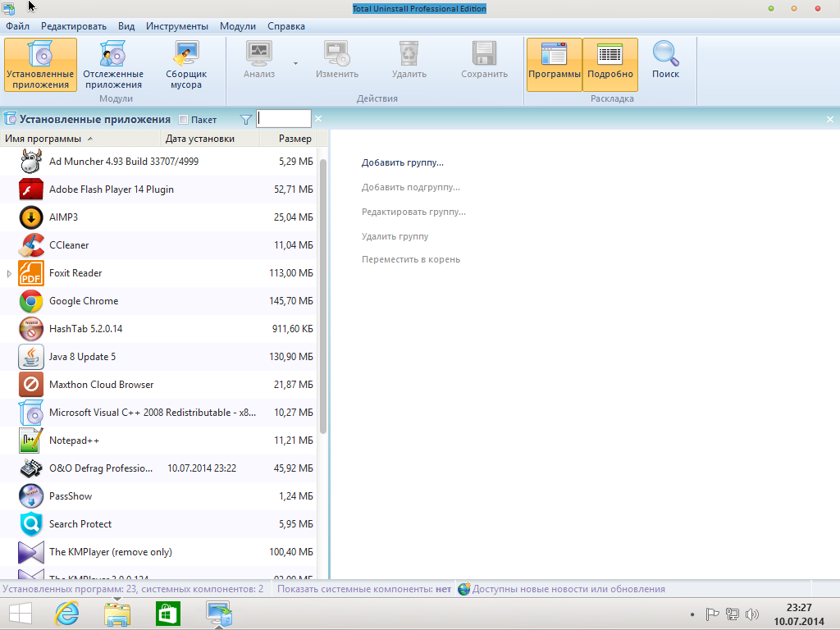Click the Добавить подгруппу... link

(x=411, y=188)
